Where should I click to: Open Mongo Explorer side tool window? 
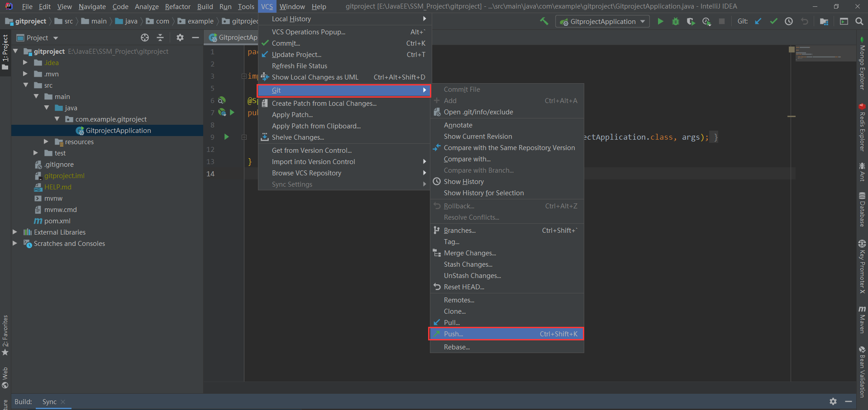[862, 63]
